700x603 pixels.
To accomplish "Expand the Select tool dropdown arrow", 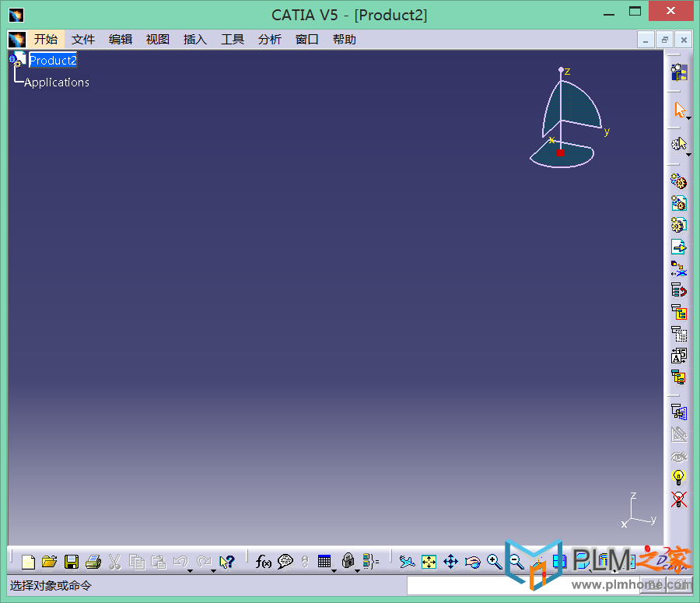I will point(689,118).
